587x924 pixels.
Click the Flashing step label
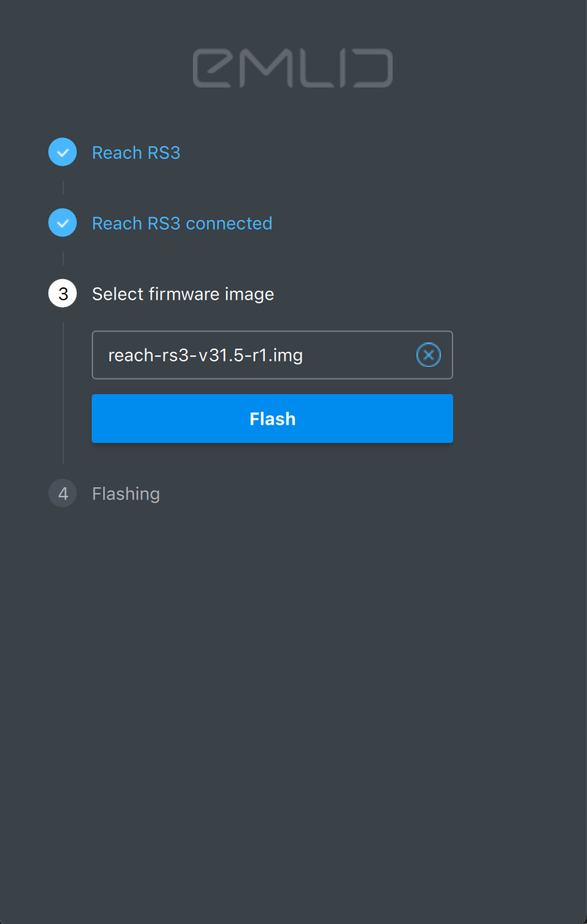(x=126, y=494)
